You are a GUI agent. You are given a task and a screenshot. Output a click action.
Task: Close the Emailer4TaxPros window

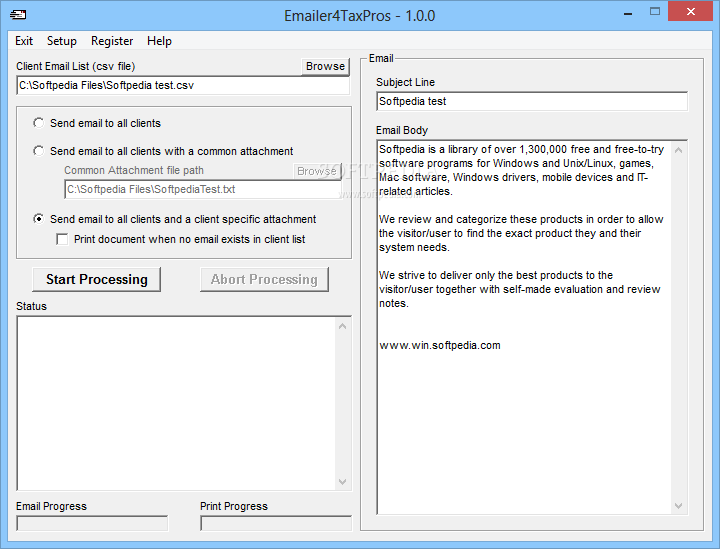click(690, 12)
